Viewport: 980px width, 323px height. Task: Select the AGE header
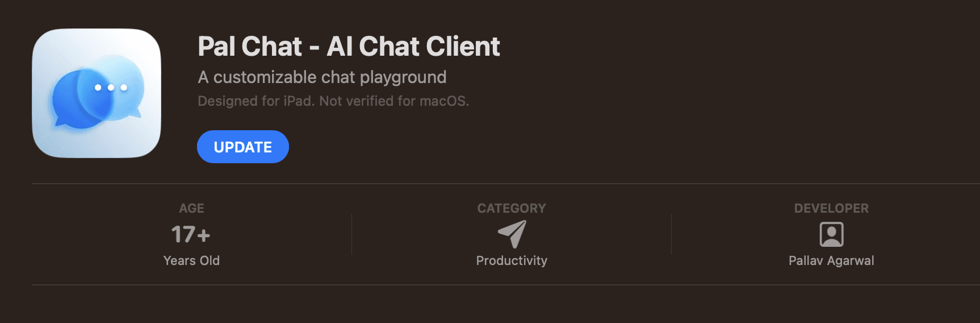(x=191, y=208)
